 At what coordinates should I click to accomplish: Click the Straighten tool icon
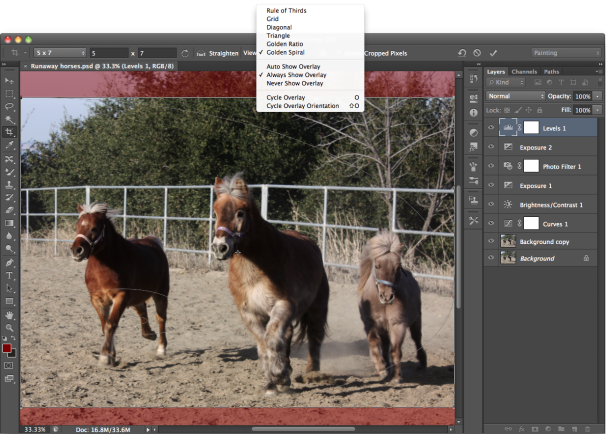[x=201, y=52]
